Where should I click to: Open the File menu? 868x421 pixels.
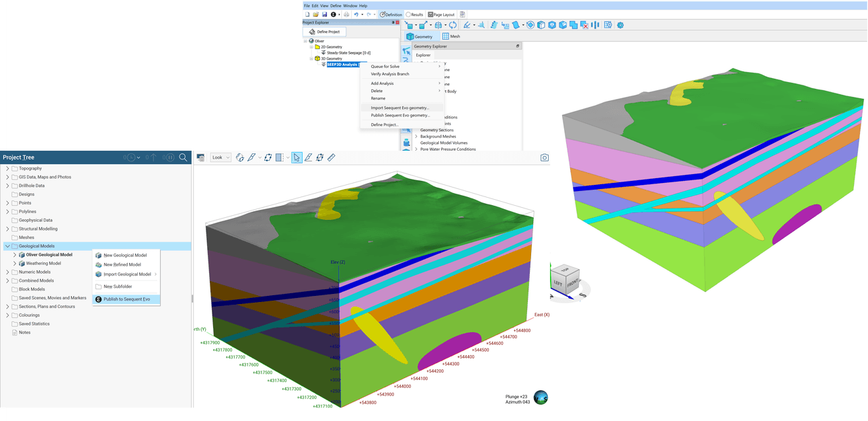pyautogui.click(x=307, y=5)
